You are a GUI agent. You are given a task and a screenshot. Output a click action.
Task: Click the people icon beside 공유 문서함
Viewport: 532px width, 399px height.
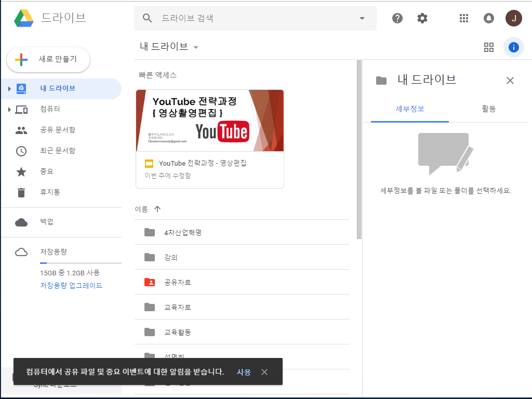tap(21, 130)
